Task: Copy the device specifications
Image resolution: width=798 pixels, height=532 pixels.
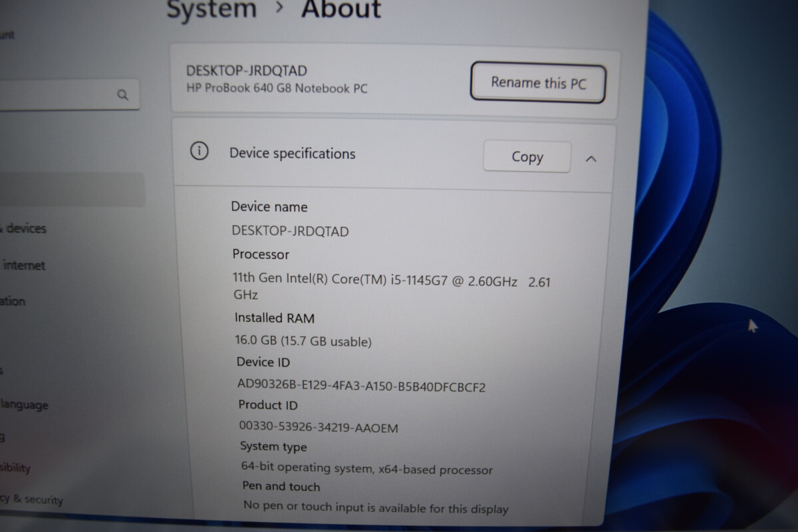Action: [527, 157]
